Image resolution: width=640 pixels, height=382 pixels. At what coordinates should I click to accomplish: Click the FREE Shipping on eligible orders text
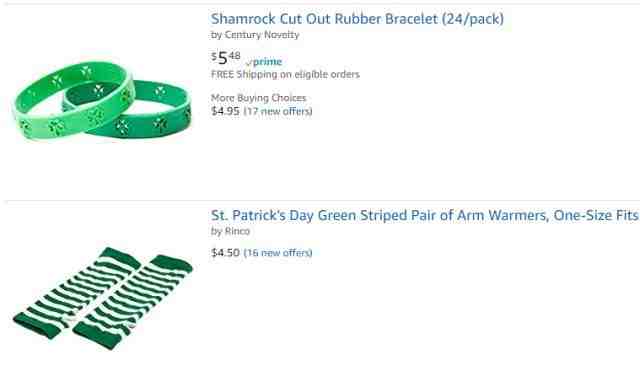coord(285,74)
